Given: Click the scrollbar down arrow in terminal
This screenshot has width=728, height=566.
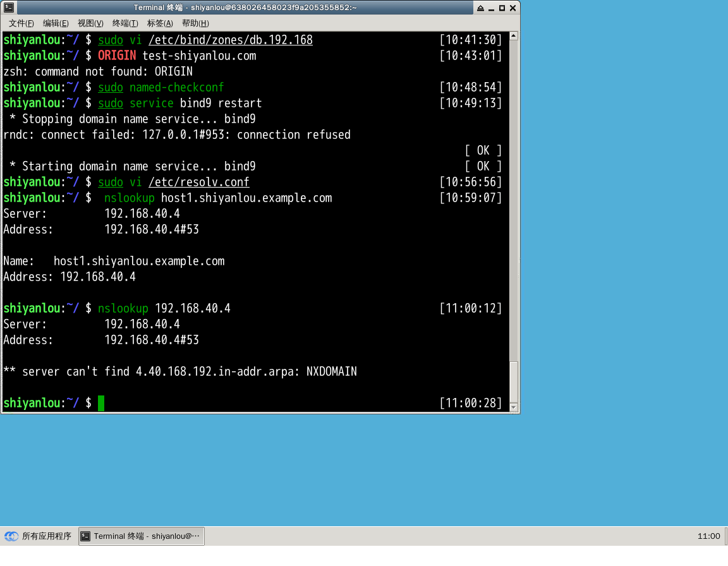Looking at the screenshot, I should pyautogui.click(x=513, y=407).
